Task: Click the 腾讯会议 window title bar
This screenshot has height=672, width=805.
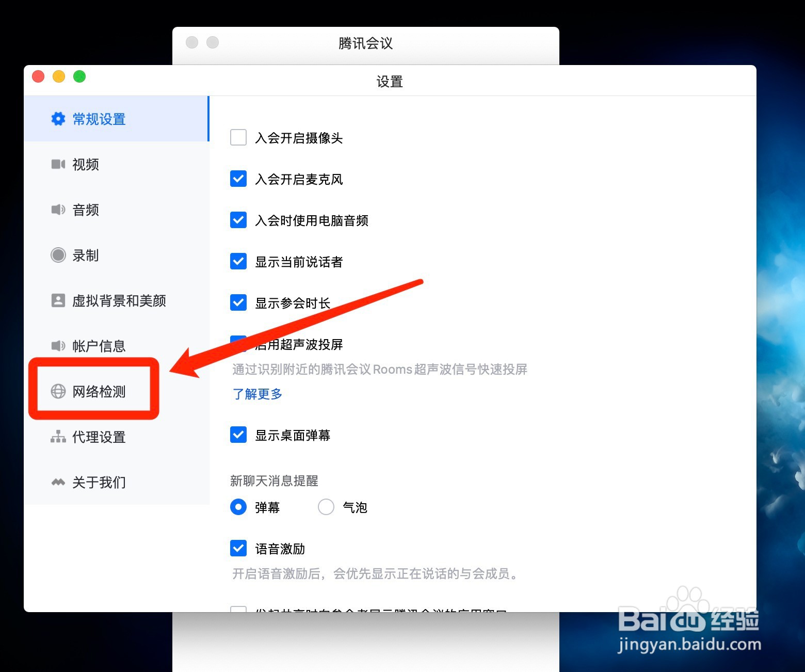Action: 366,43
